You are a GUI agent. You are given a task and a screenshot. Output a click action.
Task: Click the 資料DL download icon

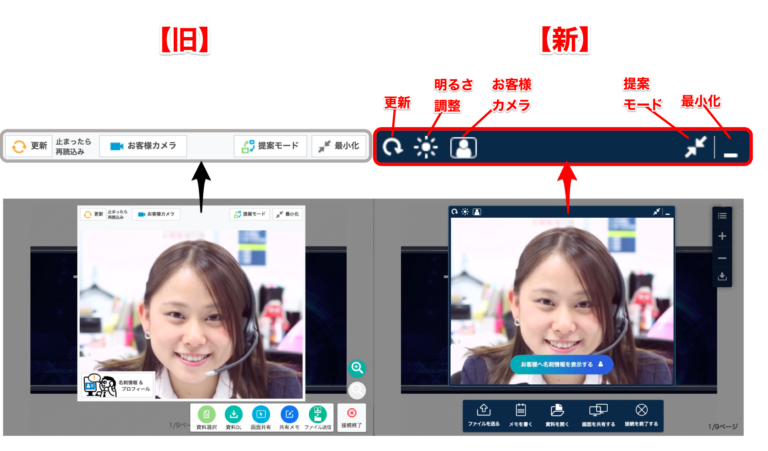tap(233, 414)
